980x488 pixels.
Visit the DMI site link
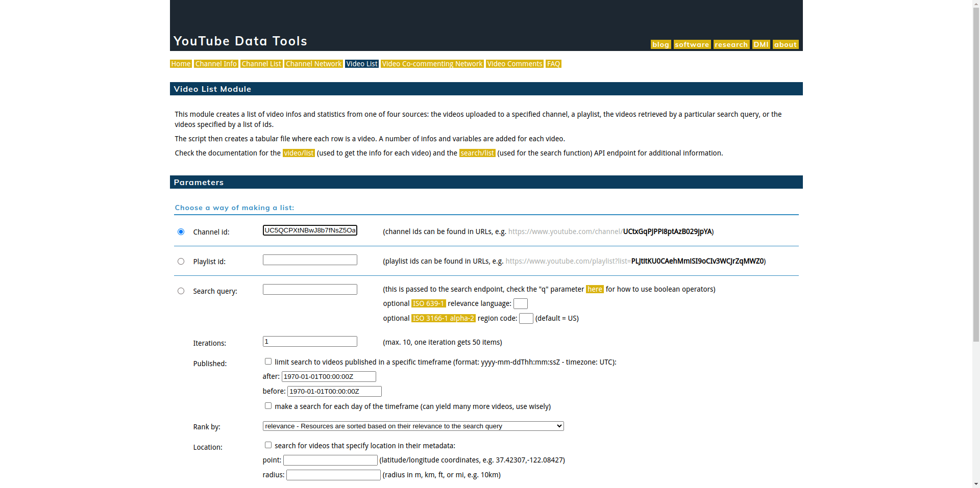(x=760, y=44)
